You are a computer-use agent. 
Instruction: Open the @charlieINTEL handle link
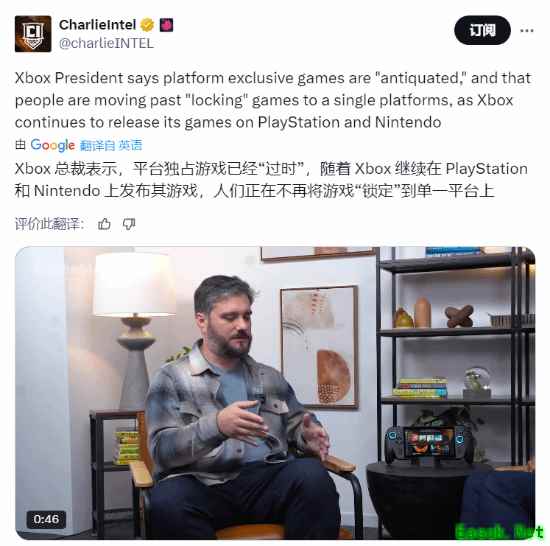coord(106,43)
